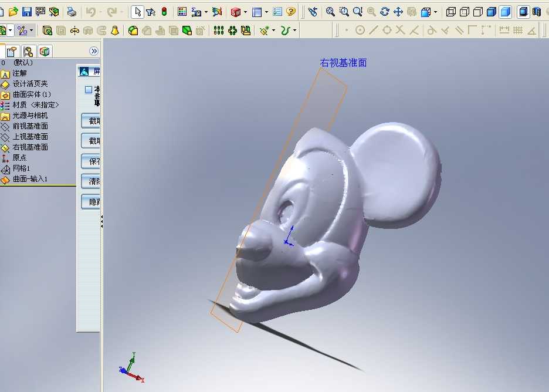Viewport: 549px width, 392px height.
Task: Click the Mass Properties measure icon
Action: pyautogui.click(x=196, y=12)
